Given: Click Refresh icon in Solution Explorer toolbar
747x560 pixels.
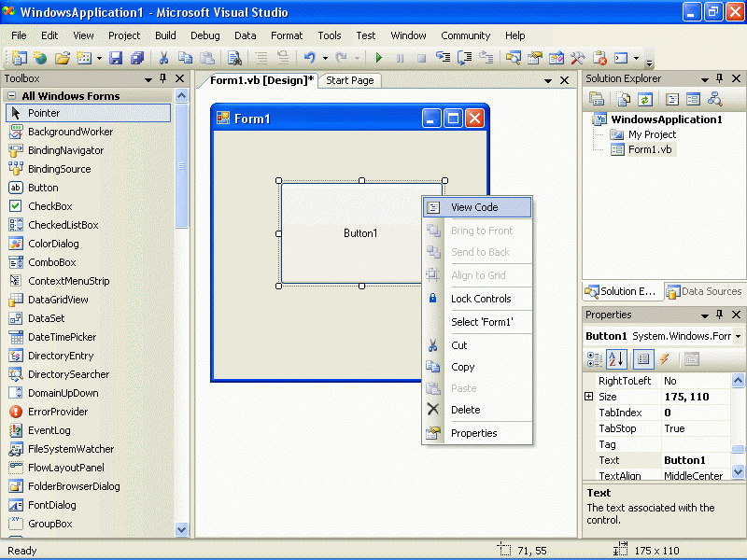Looking at the screenshot, I should click(645, 99).
